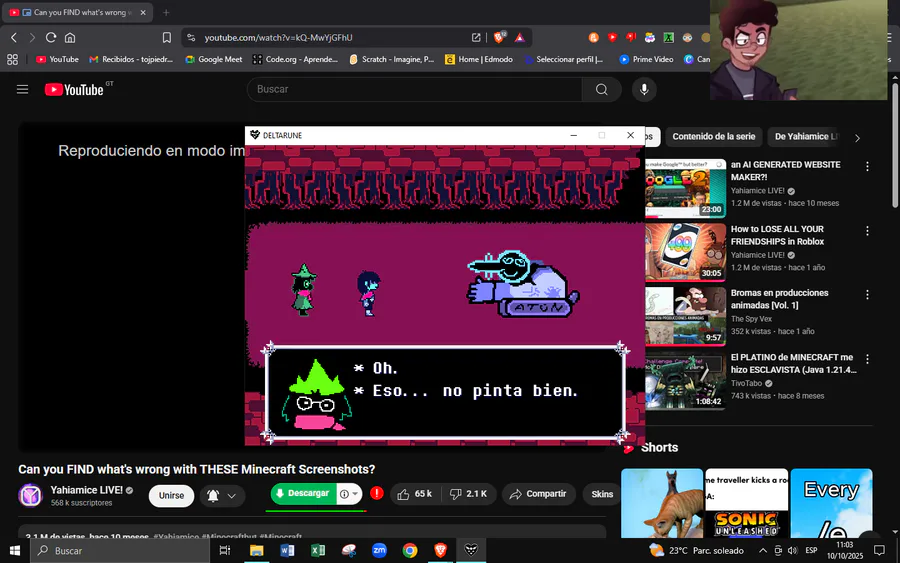Screen dimensions: 900x563
Task: Open the YouTube bookmark in bookmarks bar
Action: coord(57,59)
